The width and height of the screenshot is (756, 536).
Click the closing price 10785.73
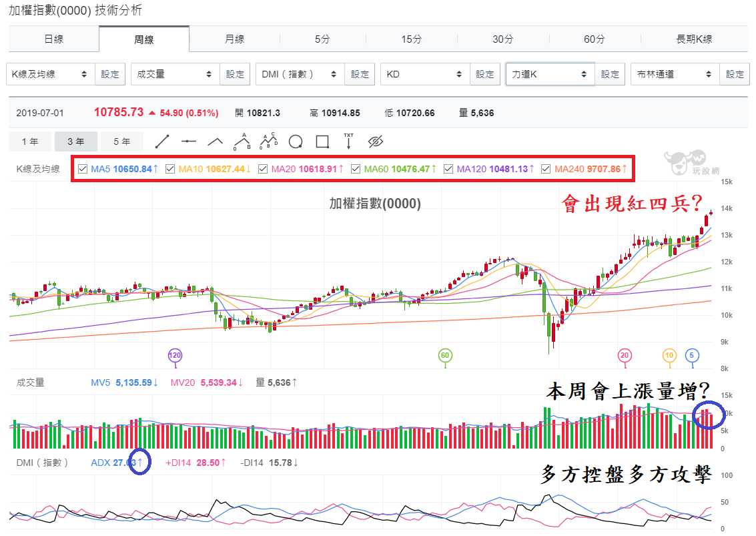point(119,112)
